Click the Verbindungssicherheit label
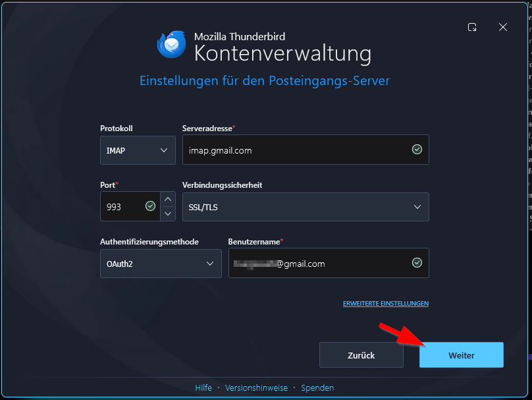This screenshot has width=532, height=400. (x=223, y=185)
